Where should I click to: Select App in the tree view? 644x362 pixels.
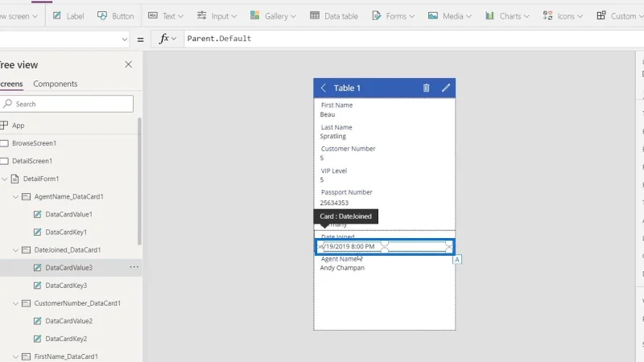coord(18,125)
